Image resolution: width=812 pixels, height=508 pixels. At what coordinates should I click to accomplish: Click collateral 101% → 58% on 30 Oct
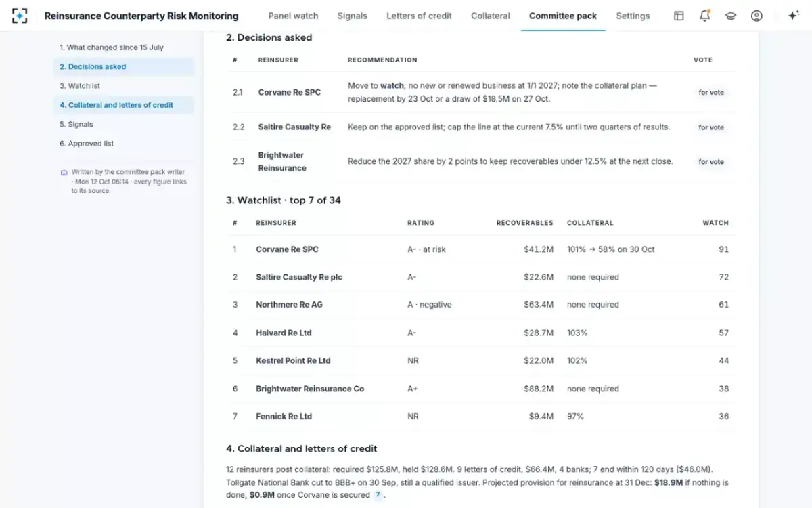611,249
